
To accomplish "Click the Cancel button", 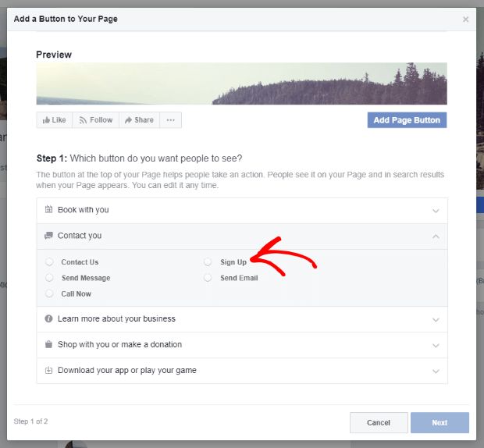I will click(x=379, y=422).
